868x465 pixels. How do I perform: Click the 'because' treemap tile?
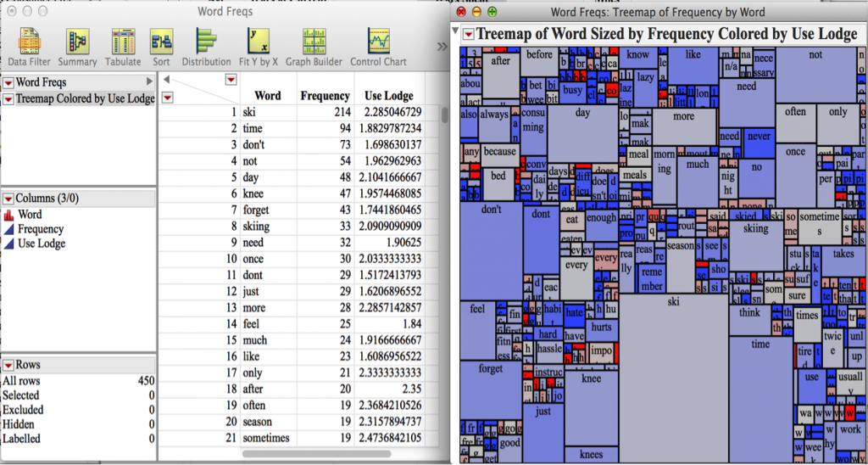(499, 156)
